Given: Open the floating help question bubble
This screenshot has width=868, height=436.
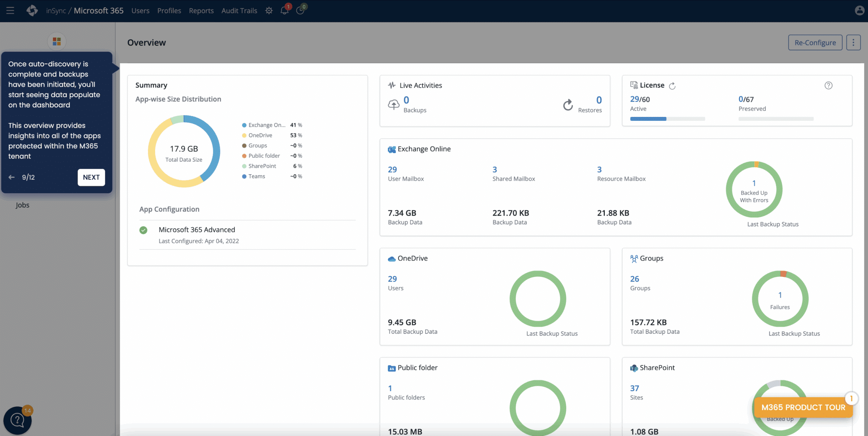Looking at the screenshot, I should (17, 420).
